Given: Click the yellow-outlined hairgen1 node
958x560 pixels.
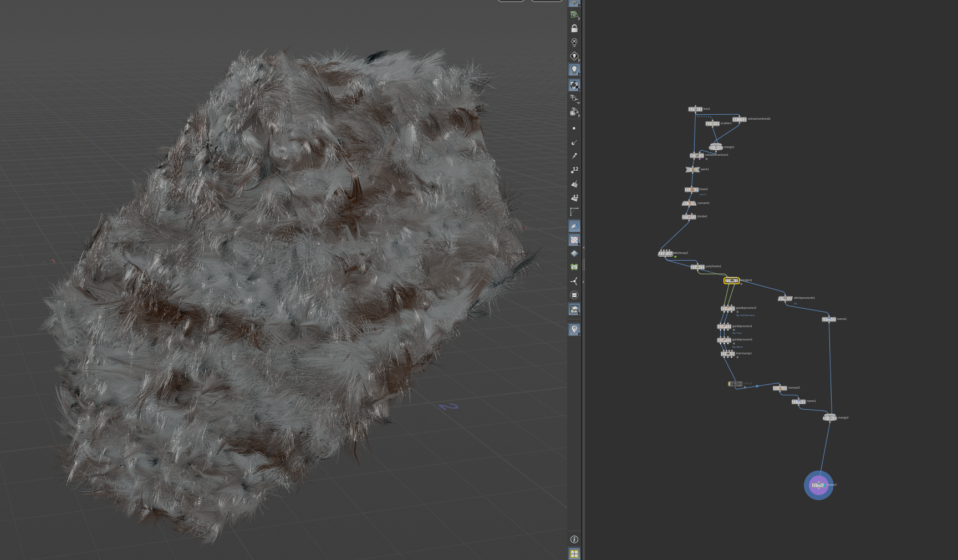Looking at the screenshot, I should 732,281.
